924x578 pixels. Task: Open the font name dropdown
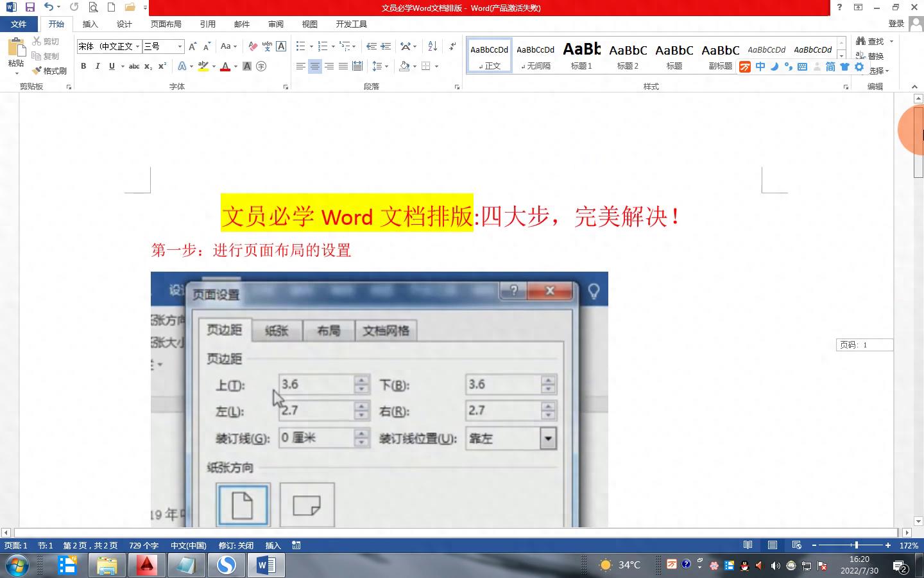point(137,46)
